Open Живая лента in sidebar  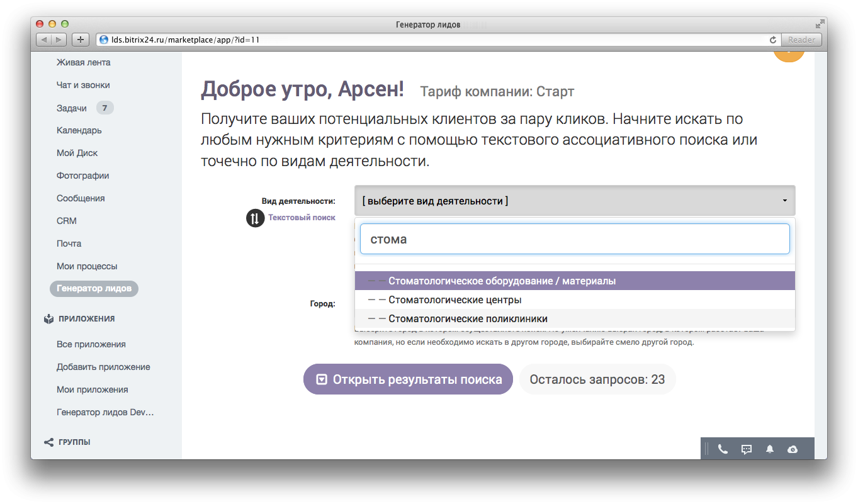pyautogui.click(x=84, y=62)
